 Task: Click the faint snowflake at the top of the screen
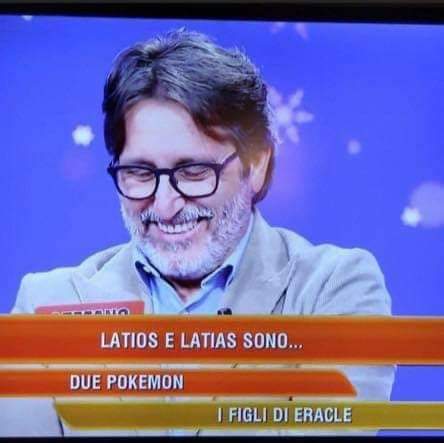tap(291, 28)
